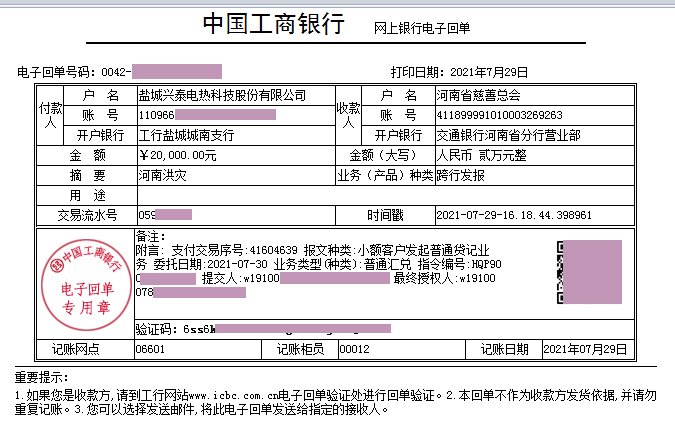
Task: Select payer bank 工行盐城城南支行
Action: pyautogui.click(x=186, y=135)
